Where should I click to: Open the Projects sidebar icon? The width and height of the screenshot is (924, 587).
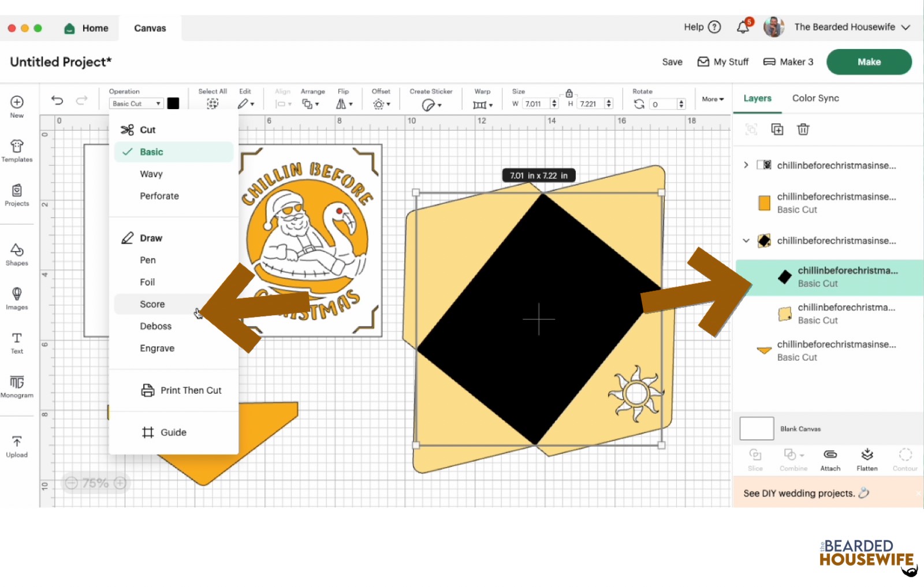point(17,195)
